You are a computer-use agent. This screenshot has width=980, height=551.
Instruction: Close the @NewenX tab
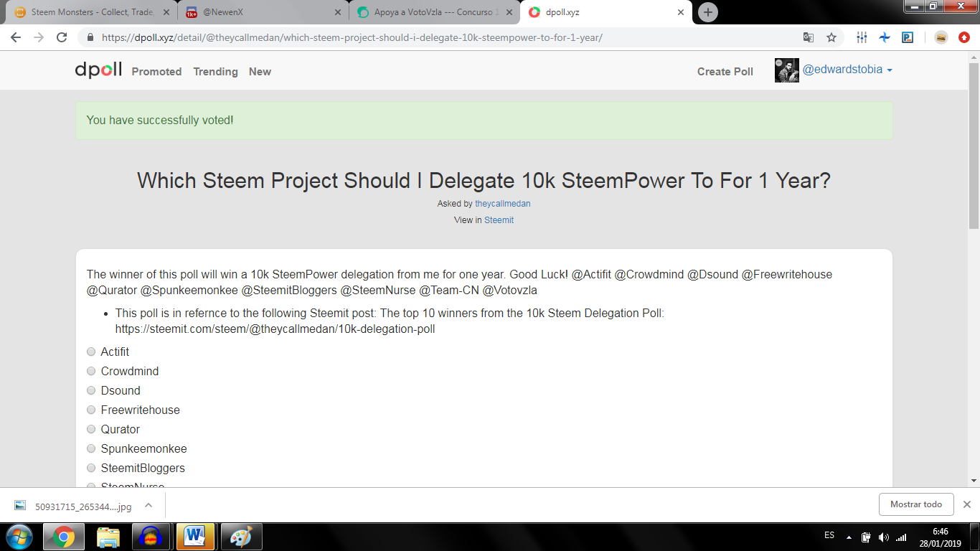(338, 12)
